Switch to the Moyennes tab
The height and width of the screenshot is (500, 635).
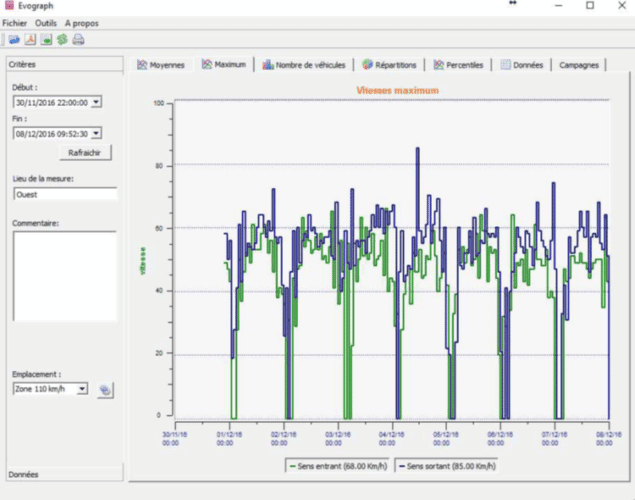160,65
